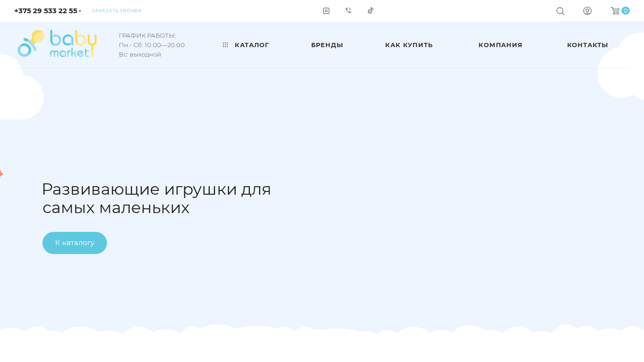Open the КОМПАНИЯ menu item
This screenshot has height=362, width=644.
click(x=500, y=45)
